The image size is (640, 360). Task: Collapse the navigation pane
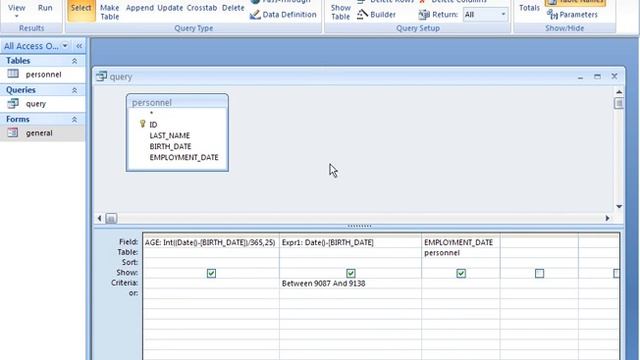tap(79, 46)
